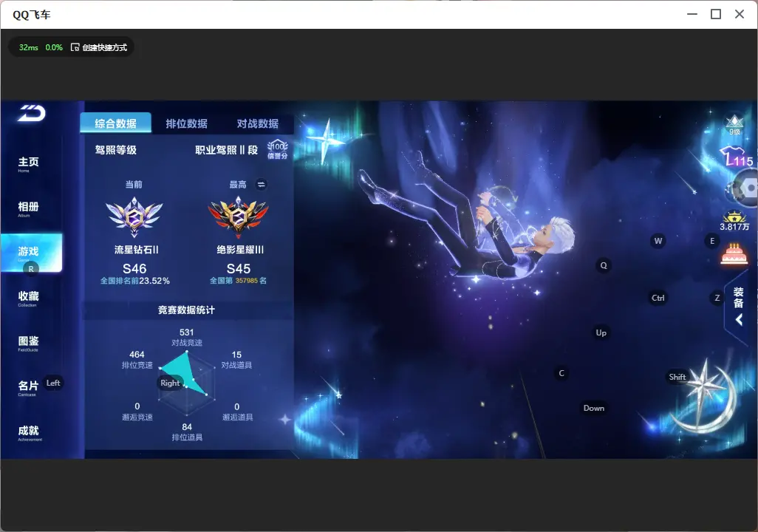
Task: Click the Q key overlay
Action: [604, 265]
